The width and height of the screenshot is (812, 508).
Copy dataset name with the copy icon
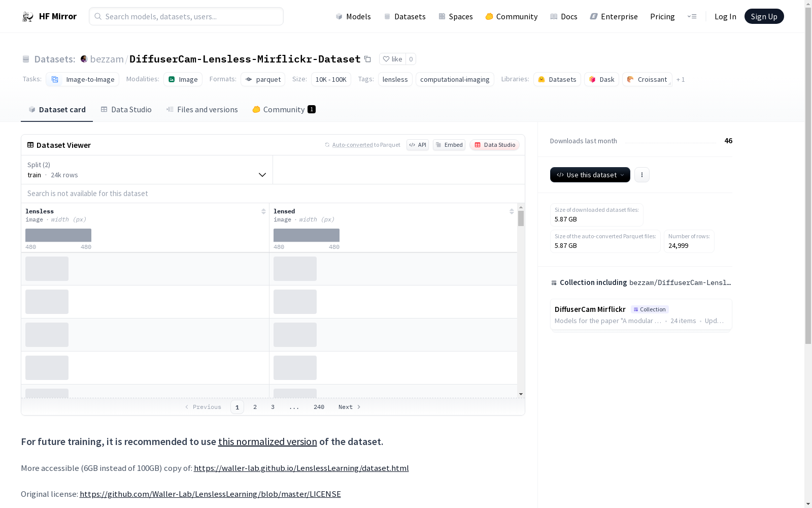(367, 59)
